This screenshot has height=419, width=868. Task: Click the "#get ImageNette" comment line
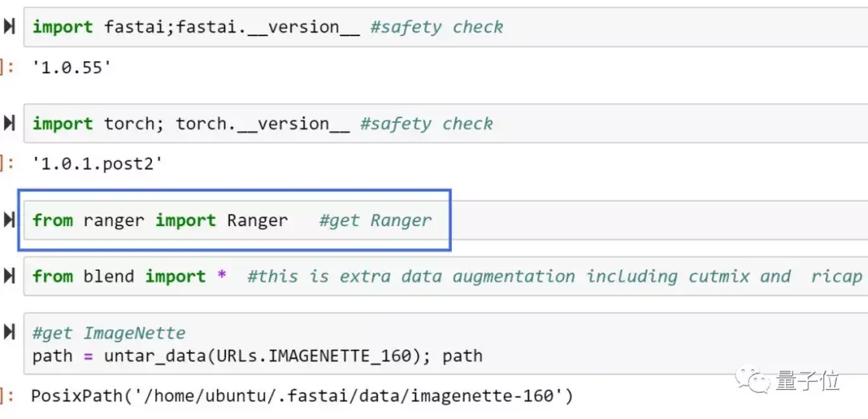point(109,333)
